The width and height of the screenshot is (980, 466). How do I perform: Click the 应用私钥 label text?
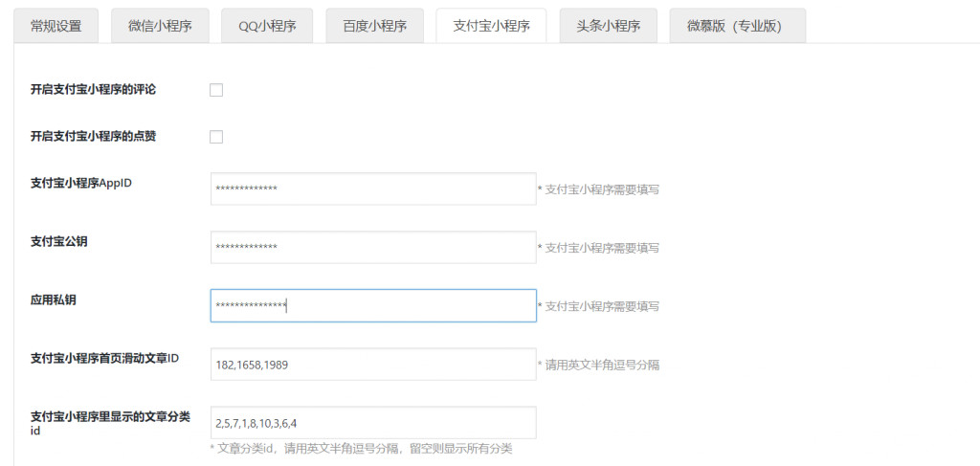(54, 300)
